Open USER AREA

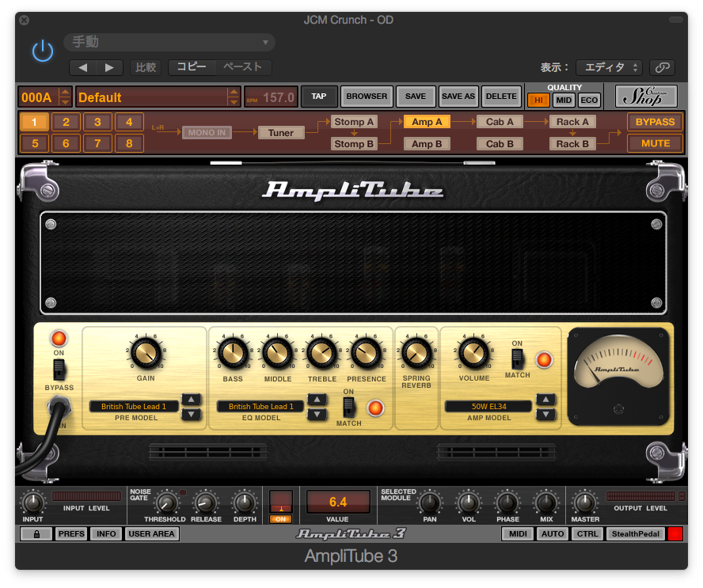coord(151,533)
